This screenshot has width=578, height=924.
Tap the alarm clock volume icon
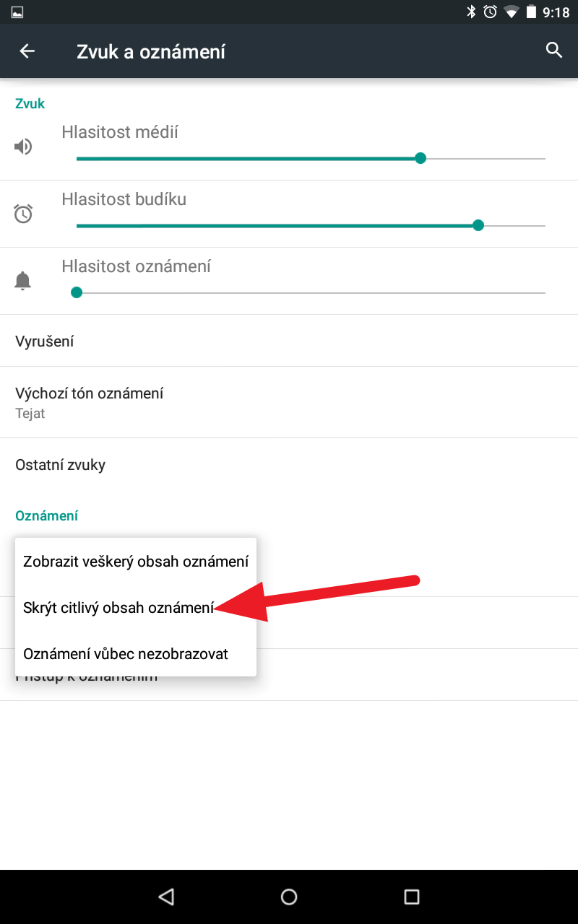[x=23, y=214]
